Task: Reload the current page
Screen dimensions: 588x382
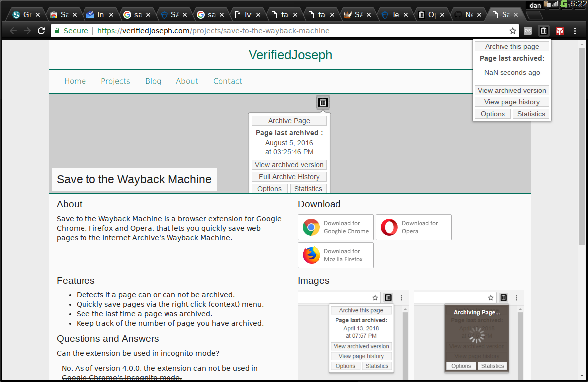Action: click(41, 31)
